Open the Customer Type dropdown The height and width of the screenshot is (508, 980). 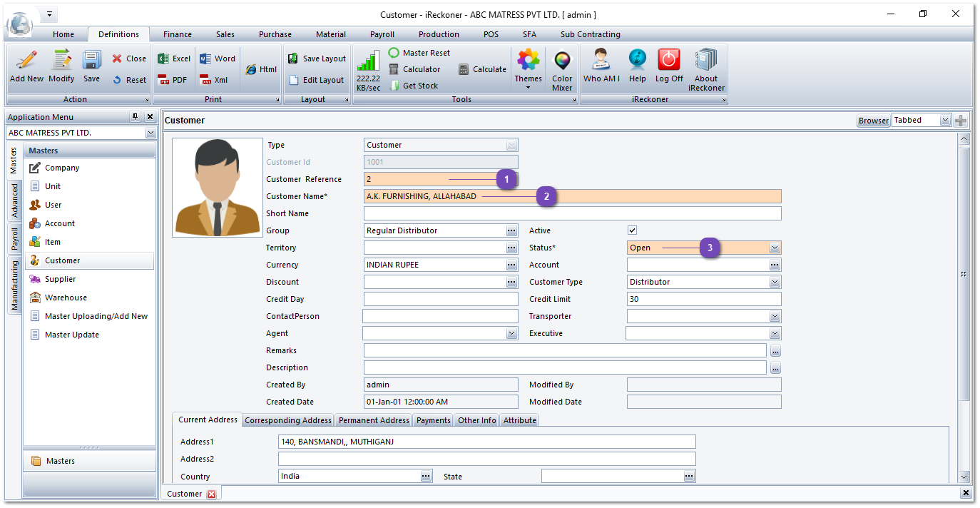pyautogui.click(x=775, y=282)
